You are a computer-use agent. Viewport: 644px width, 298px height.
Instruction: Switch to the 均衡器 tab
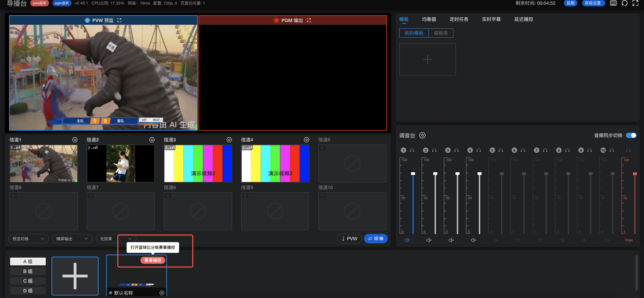(429, 19)
